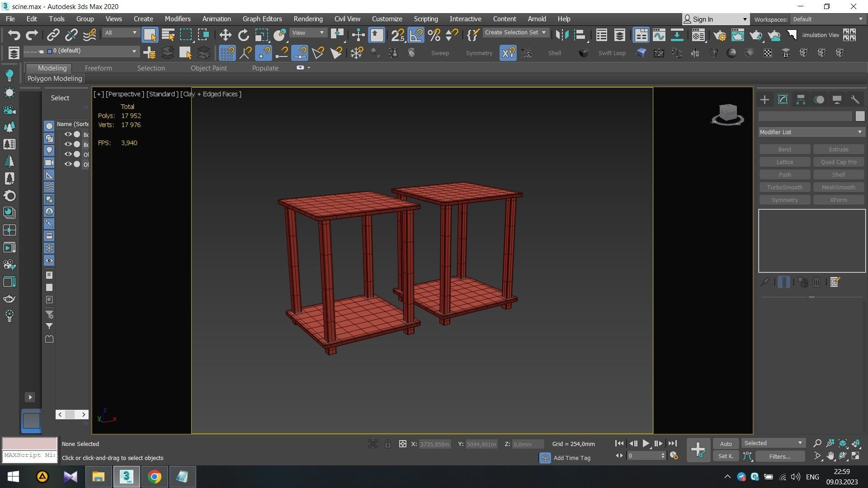Open the Mirror tool

click(562, 35)
